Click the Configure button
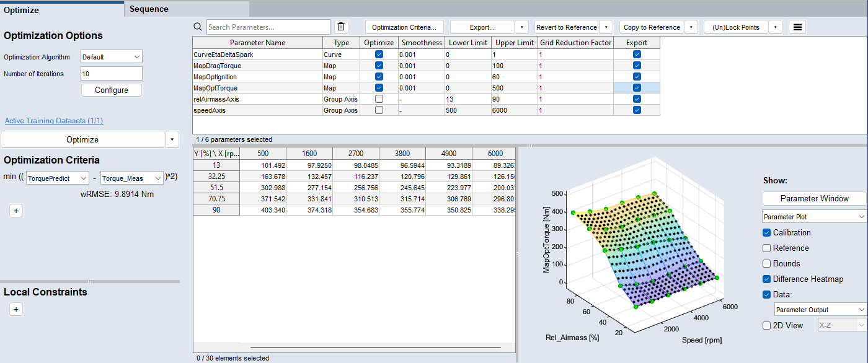The width and height of the screenshot is (868, 363). [x=112, y=90]
